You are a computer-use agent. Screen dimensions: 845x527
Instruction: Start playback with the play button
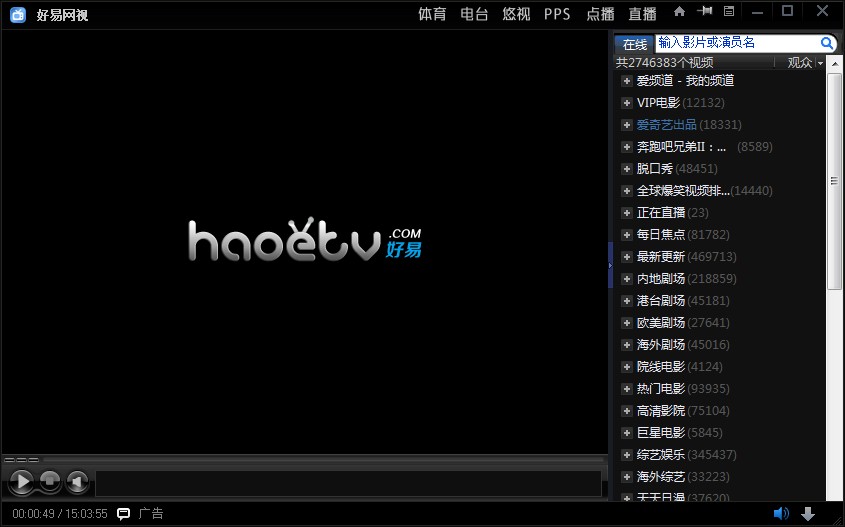click(22, 481)
